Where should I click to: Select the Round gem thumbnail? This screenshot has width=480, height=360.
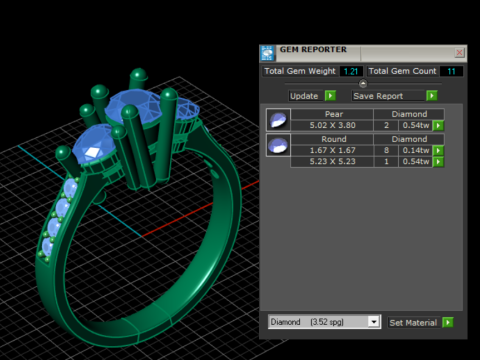click(x=278, y=145)
